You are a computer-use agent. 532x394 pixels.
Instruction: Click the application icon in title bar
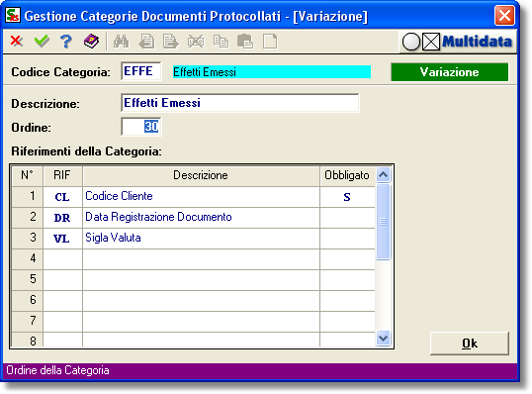tap(13, 15)
